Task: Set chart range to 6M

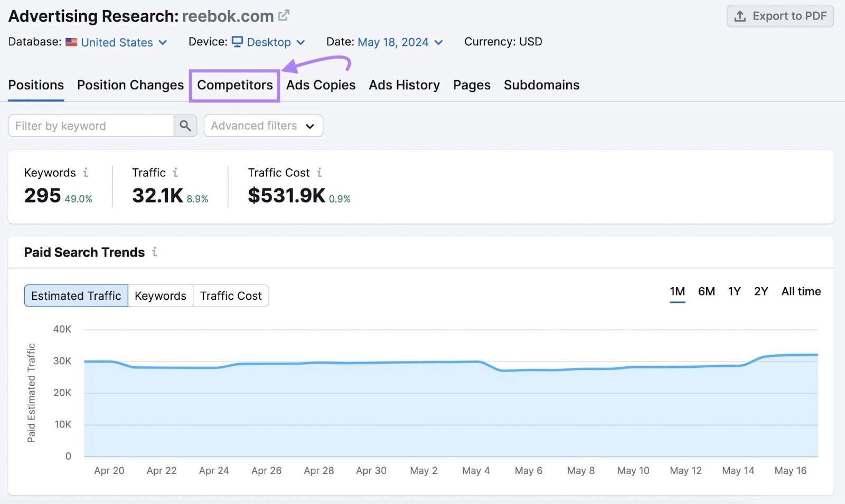Action: tap(706, 292)
